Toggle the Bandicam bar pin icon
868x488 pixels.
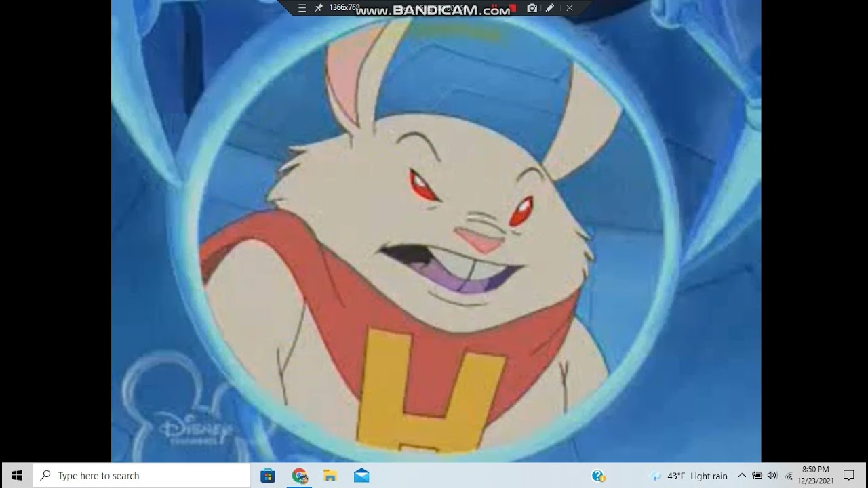click(317, 8)
